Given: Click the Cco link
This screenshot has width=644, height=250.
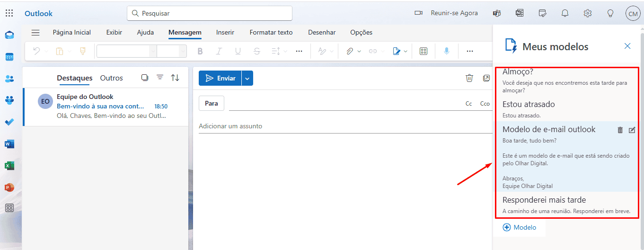Looking at the screenshot, I should (x=485, y=104).
